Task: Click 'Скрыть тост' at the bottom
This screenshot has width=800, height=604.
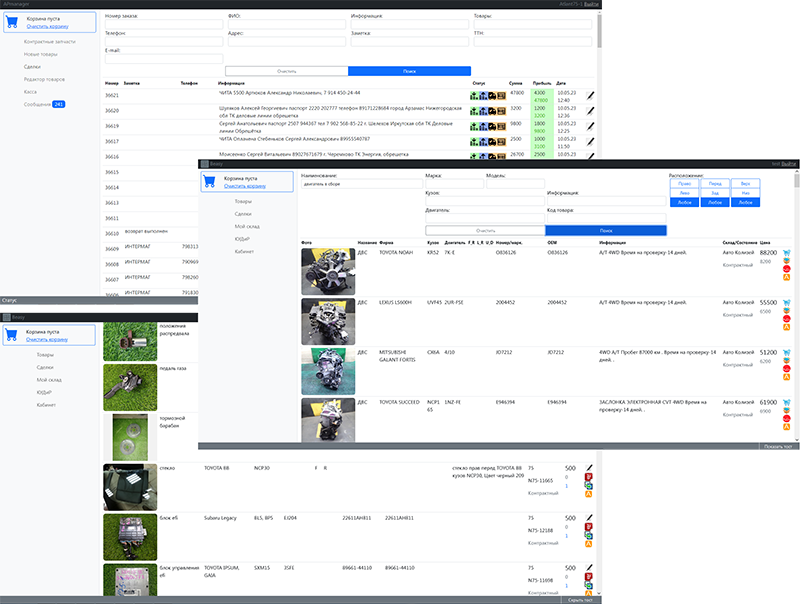Action: pos(580,599)
